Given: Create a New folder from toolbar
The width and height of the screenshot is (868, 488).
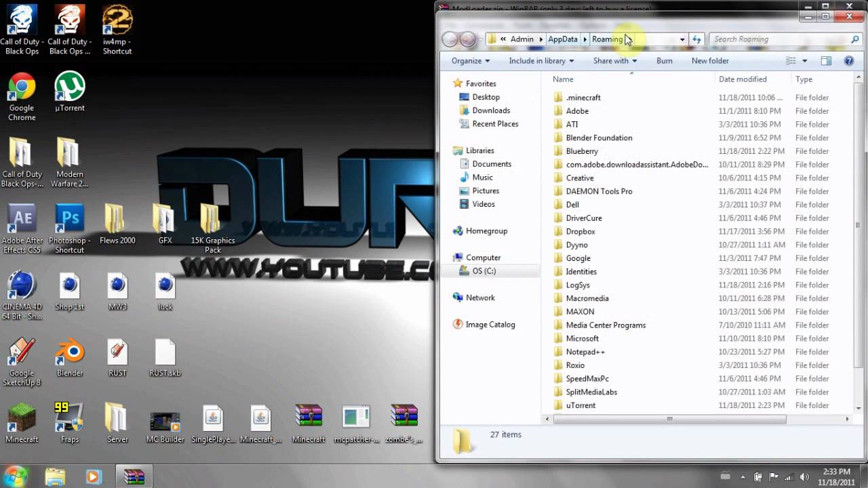Looking at the screenshot, I should pos(710,61).
